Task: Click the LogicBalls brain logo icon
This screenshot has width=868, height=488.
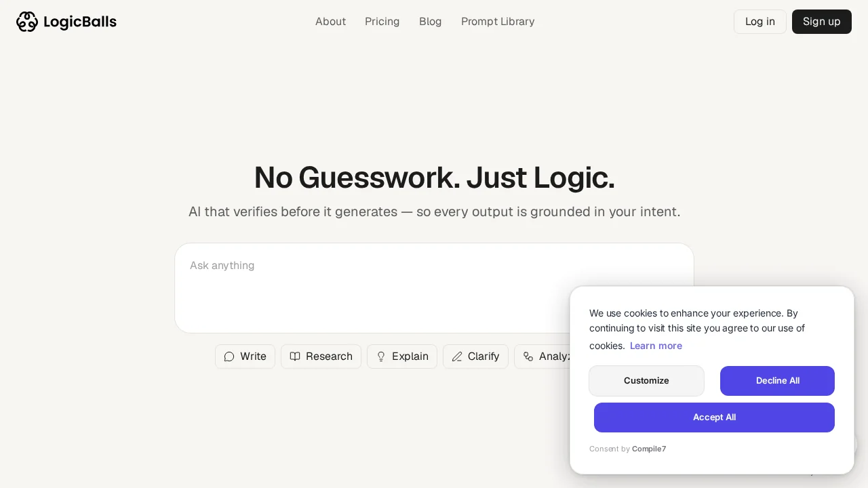Action: [27, 22]
